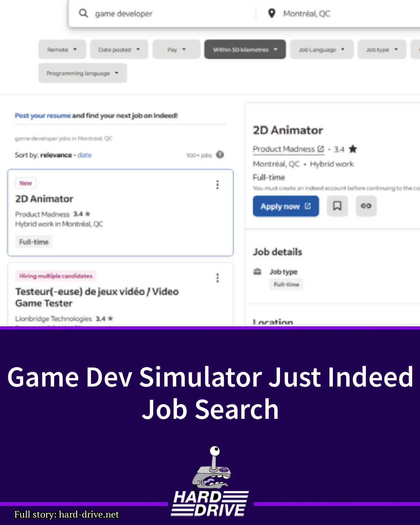
Task: Open the Date posted filter dropdown
Action: tap(119, 49)
